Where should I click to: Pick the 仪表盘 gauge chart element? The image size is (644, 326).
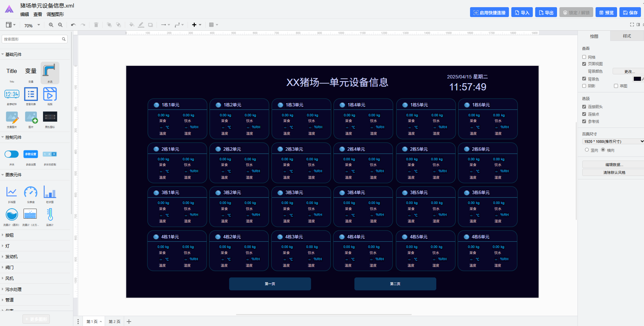pos(31,193)
